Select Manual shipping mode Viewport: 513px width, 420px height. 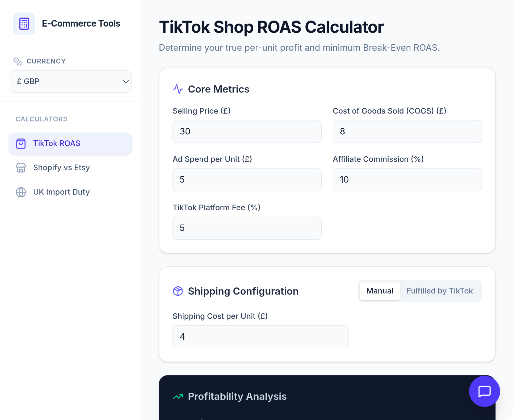click(380, 291)
